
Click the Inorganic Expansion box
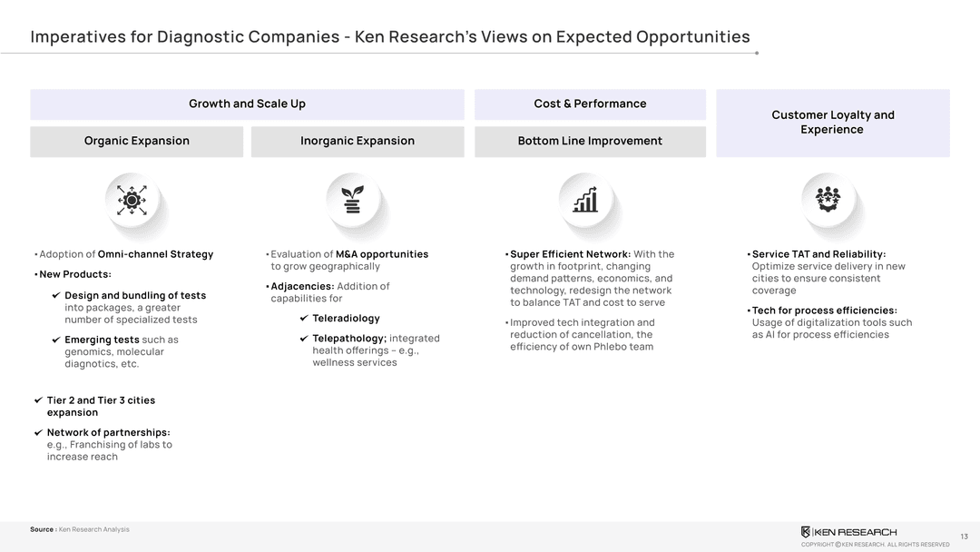coord(358,142)
